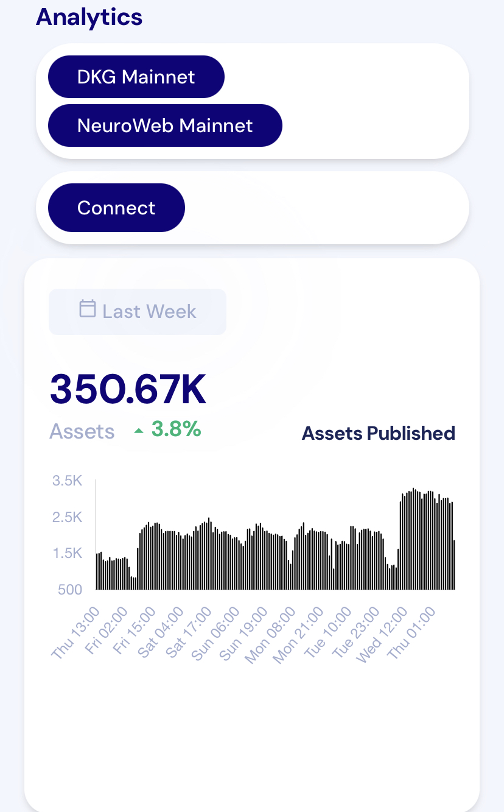Image resolution: width=504 pixels, height=812 pixels.
Task: Click the Mon 08:00 x-axis label
Action: [270, 635]
